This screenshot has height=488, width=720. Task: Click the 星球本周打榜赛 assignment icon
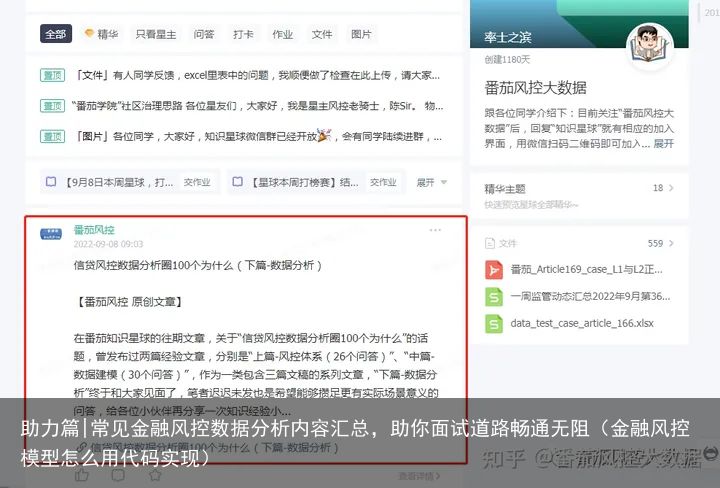[237, 182]
